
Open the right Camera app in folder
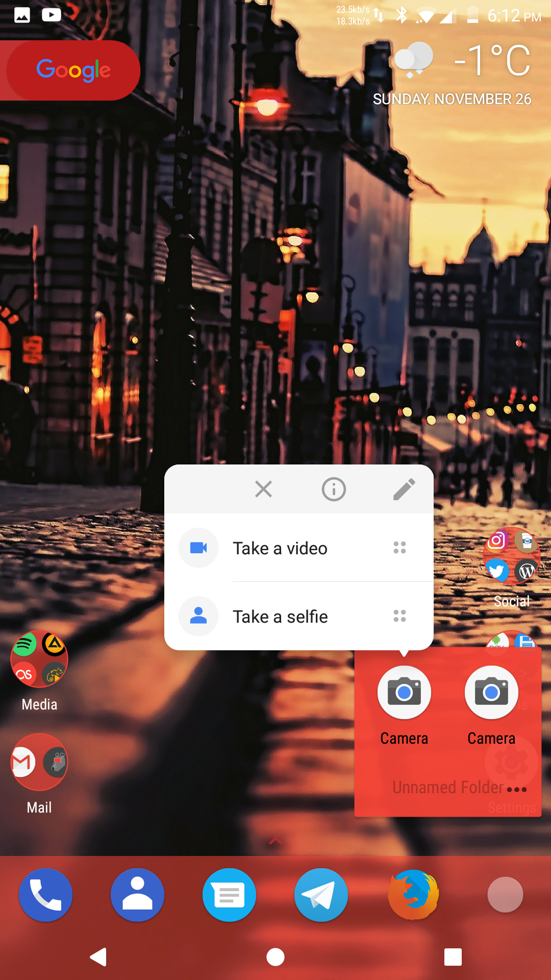[491, 706]
